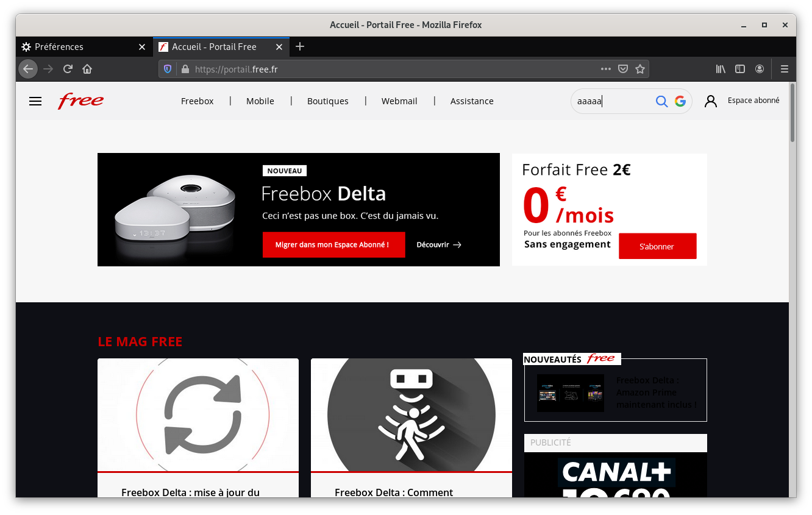812x515 pixels.
Task: Open the sync arrows article thumbnail
Action: pyautogui.click(x=198, y=414)
